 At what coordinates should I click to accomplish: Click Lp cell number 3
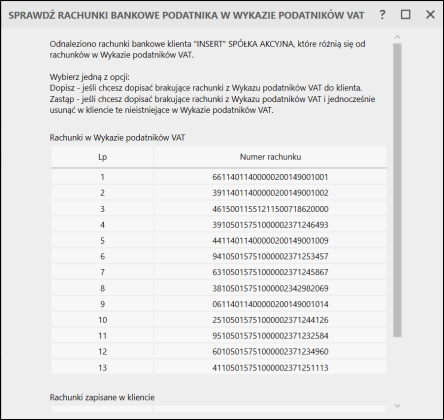103,209
